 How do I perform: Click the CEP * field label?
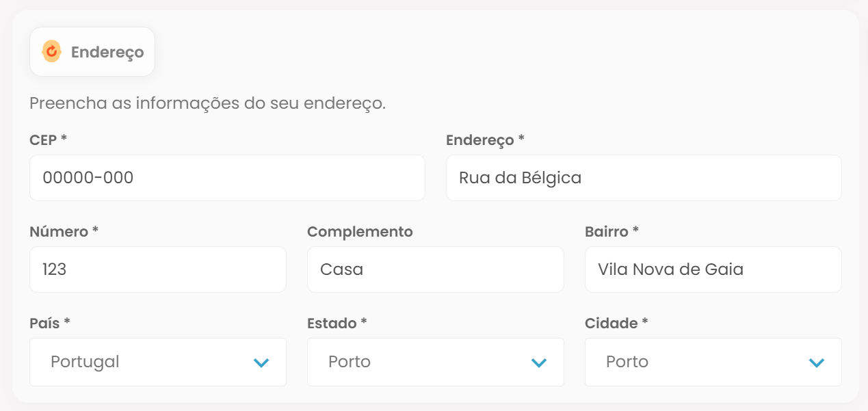coord(48,140)
